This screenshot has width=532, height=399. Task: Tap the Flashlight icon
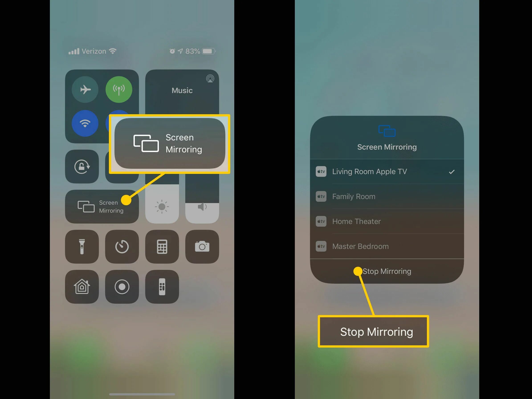[x=82, y=246]
